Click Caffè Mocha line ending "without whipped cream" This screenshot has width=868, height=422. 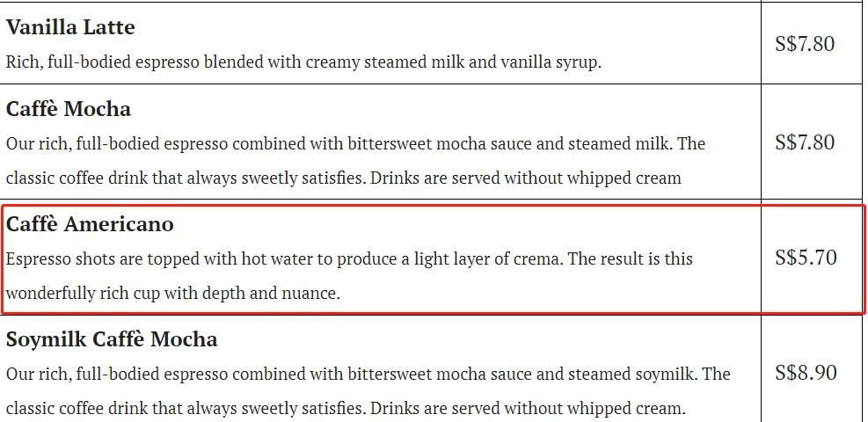[x=343, y=178]
